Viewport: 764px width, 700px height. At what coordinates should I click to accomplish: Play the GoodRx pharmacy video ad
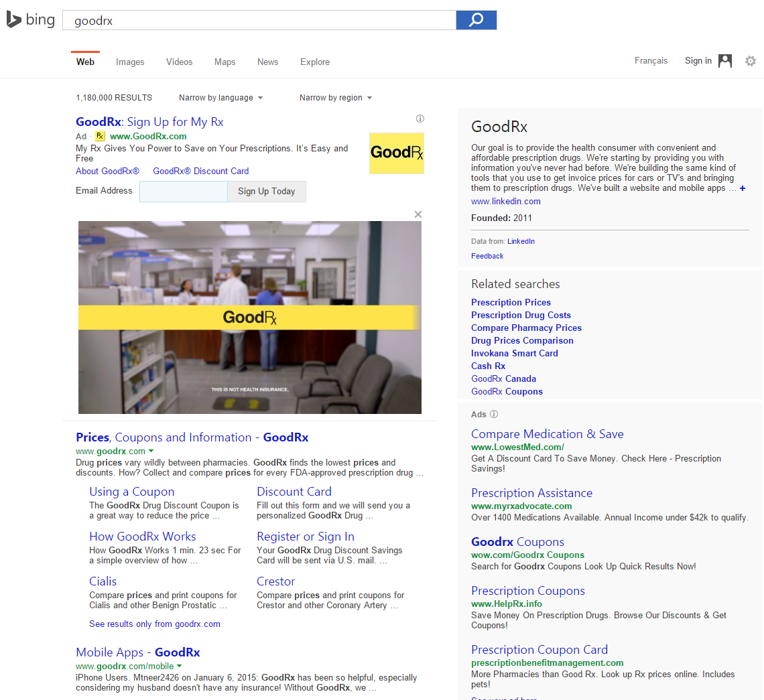tap(249, 317)
